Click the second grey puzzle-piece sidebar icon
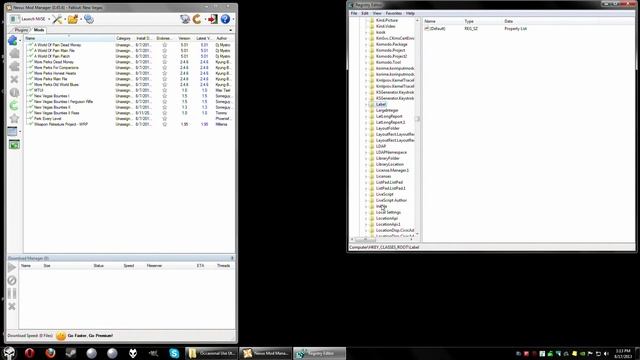The width and height of the screenshot is (640, 360). coord(14,66)
